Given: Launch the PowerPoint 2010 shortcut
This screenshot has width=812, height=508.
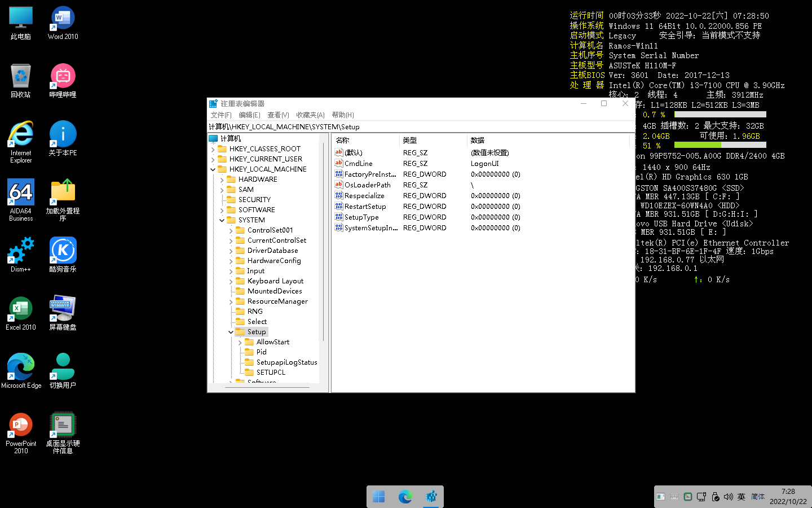Looking at the screenshot, I should (21, 433).
